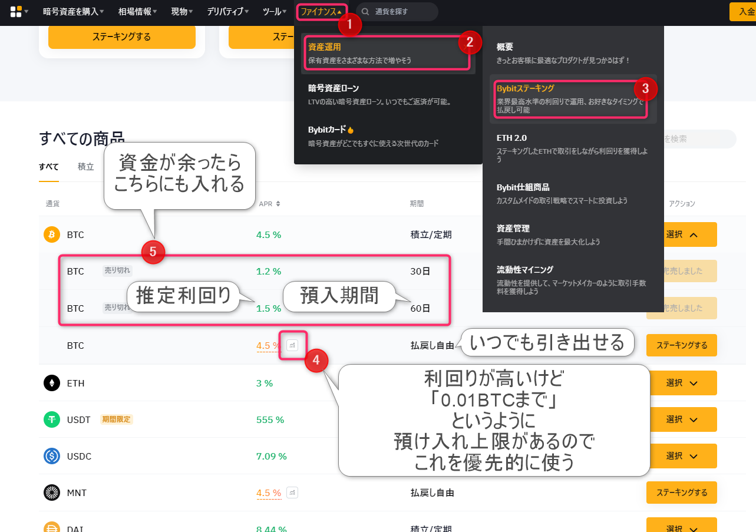The width and height of the screenshot is (756, 532).
Task: Switch to the すべて tab
Action: click(49, 167)
